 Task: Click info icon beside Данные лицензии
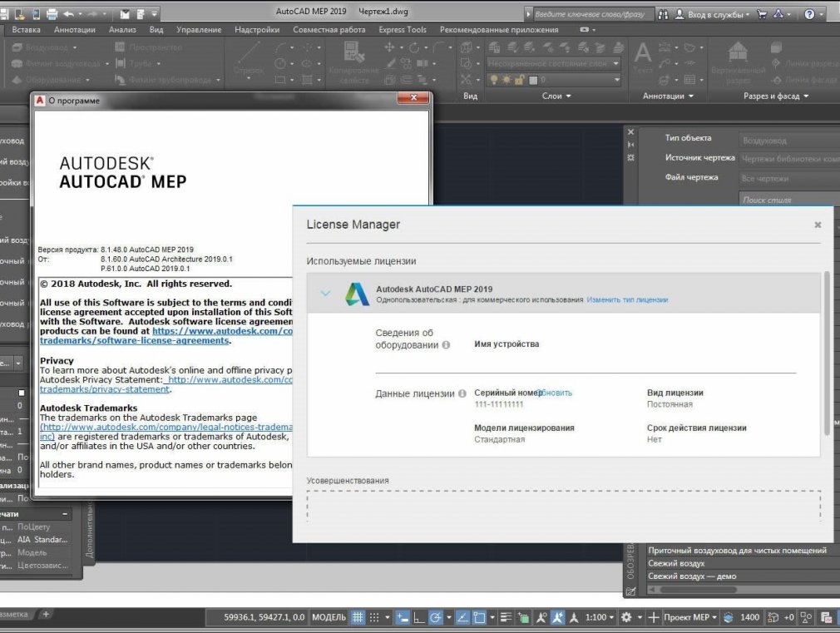(x=462, y=393)
